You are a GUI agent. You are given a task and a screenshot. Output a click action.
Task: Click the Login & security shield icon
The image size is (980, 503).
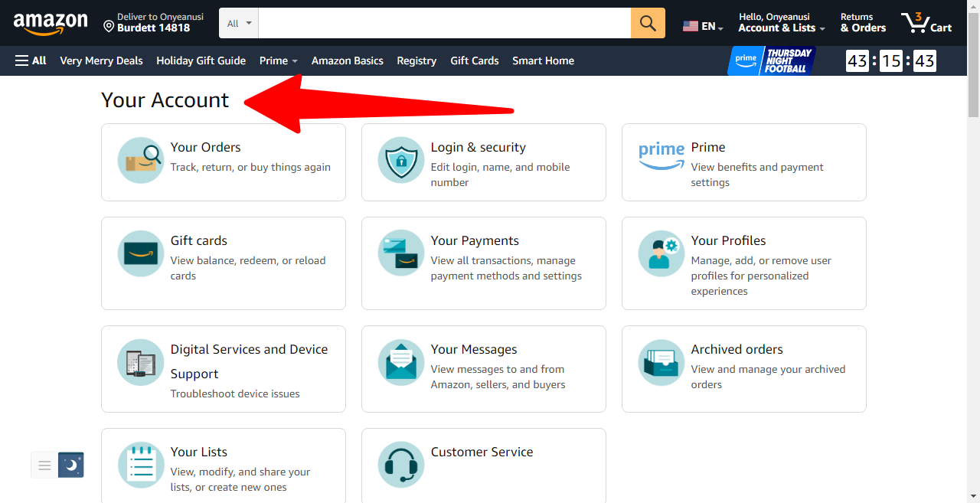(x=401, y=160)
